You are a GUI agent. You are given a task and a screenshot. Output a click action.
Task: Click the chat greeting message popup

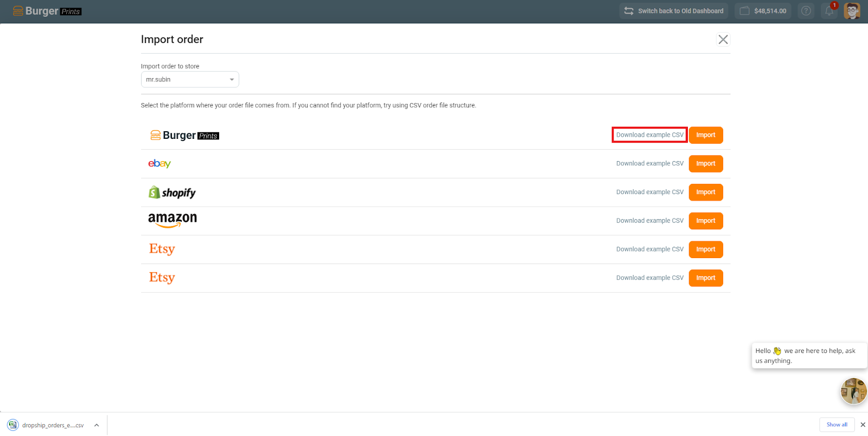click(x=809, y=356)
